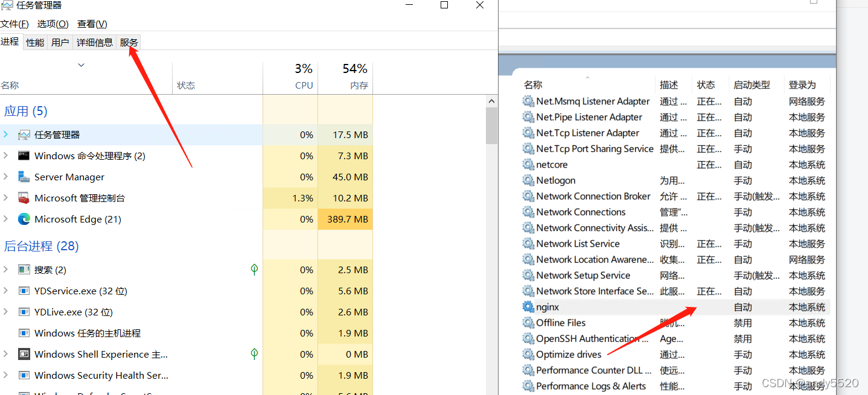The height and width of the screenshot is (395, 868).
Task: Click the Microsoft Management Console icon
Action: click(24, 198)
